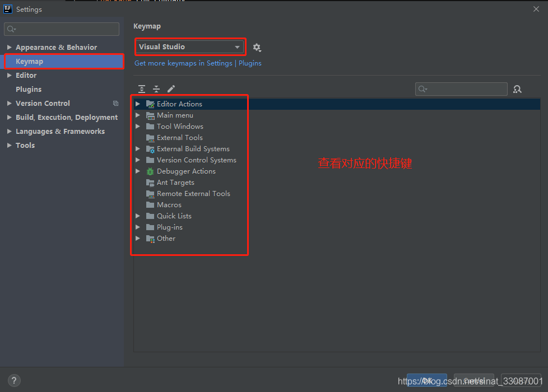
Task: Click the Version Control Systems folder icon
Action: pos(150,160)
